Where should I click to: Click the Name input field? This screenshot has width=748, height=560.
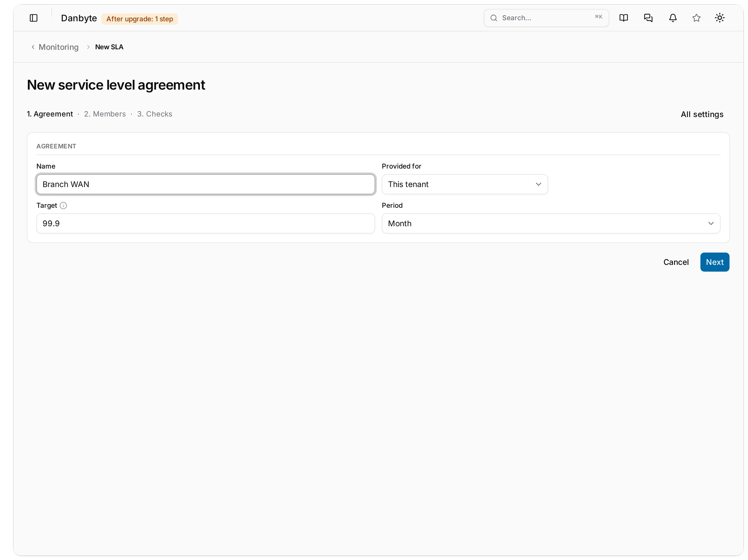click(x=206, y=184)
